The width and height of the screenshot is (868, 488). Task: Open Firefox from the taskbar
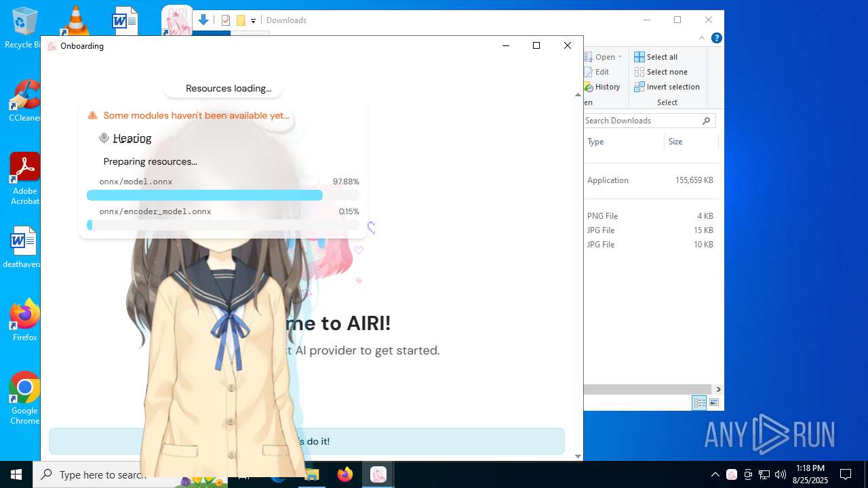(x=345, y=474)
